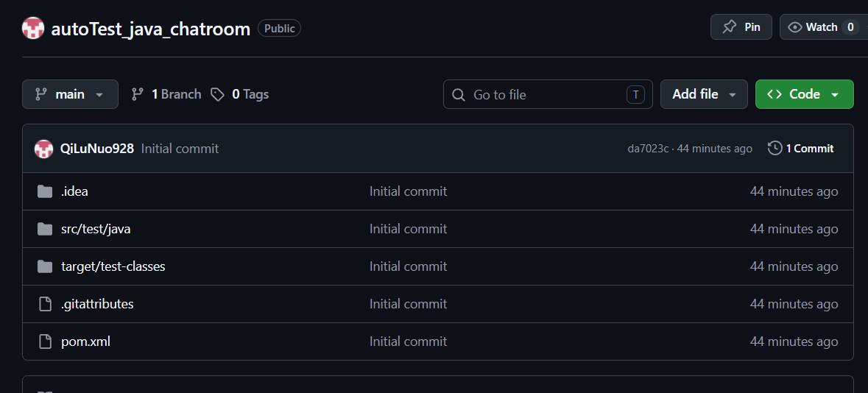
Task: Click the QiLuNuo928 commit author avatar
Action: 44,149
